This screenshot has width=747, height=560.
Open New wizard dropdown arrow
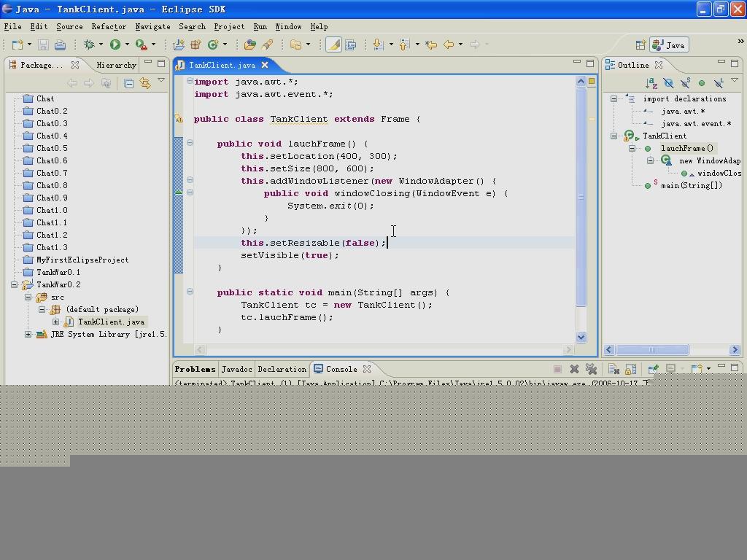pos(29,44)
